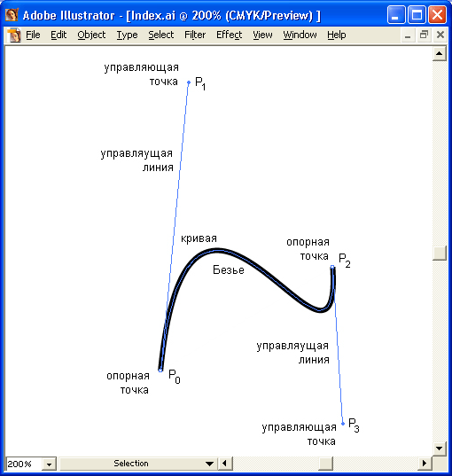Close the Index.ai document
This screenshot has width=452, height=476.
click(x=440, y=35)
